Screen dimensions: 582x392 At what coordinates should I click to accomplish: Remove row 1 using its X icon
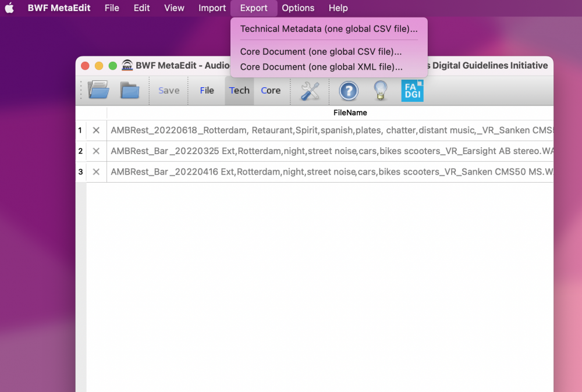pos(96,130)
